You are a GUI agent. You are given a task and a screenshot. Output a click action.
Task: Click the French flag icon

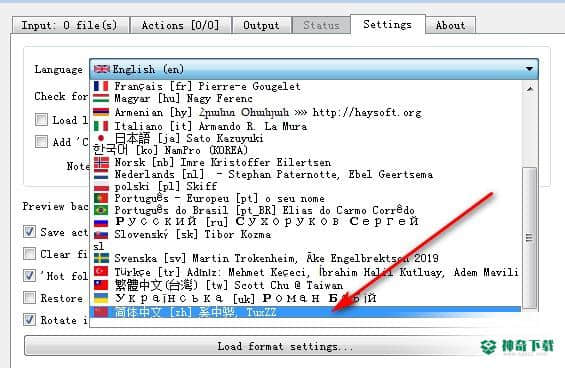(101, 86)
